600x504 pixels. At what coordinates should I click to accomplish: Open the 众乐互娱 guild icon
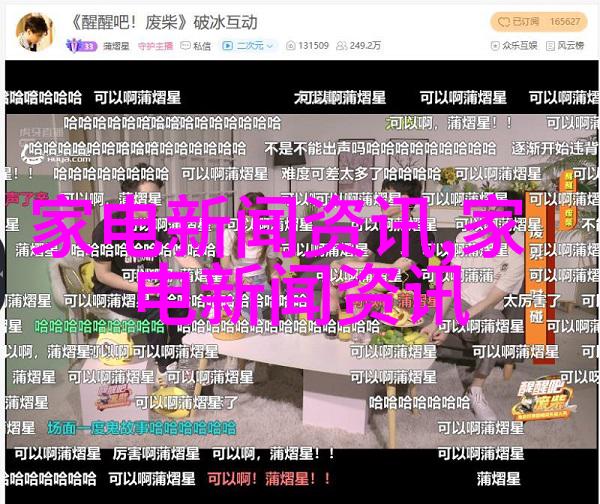pyautogui.click(x=495, y=45)
